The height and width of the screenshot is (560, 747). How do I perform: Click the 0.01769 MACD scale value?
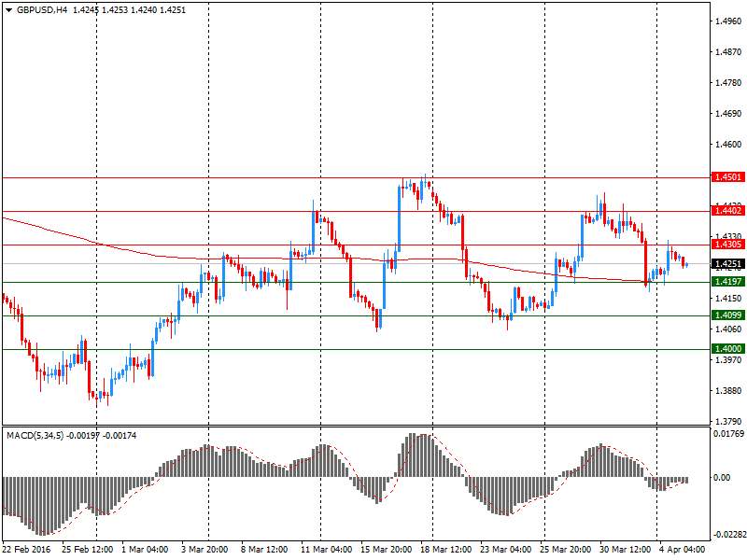pos(728,433)
